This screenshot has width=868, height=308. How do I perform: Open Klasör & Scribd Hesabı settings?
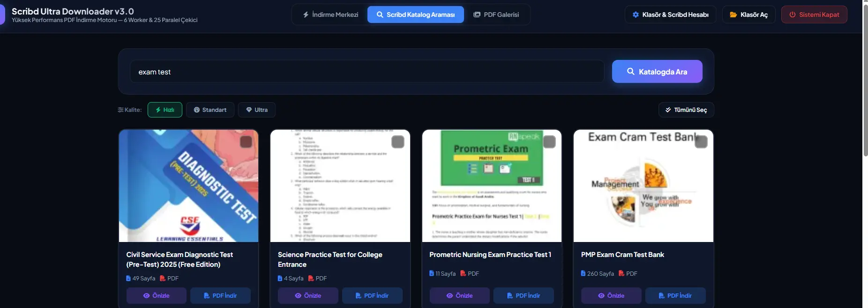670,15
